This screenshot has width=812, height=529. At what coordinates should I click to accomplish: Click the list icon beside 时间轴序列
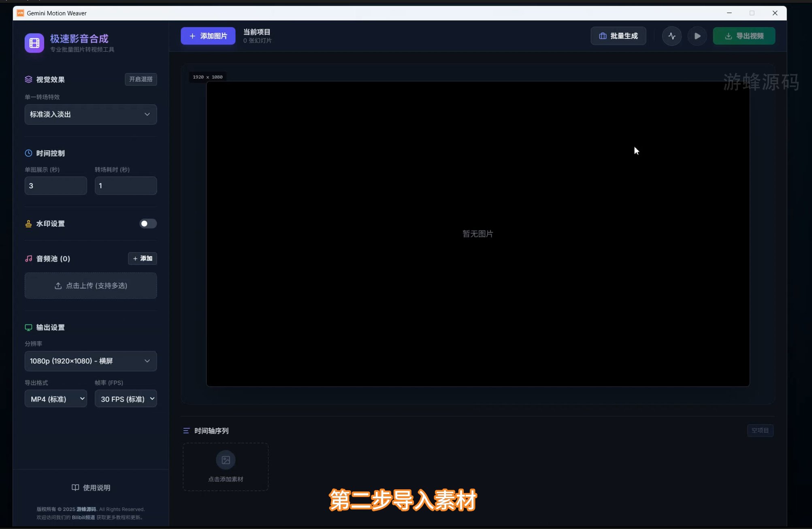point(186,431)
